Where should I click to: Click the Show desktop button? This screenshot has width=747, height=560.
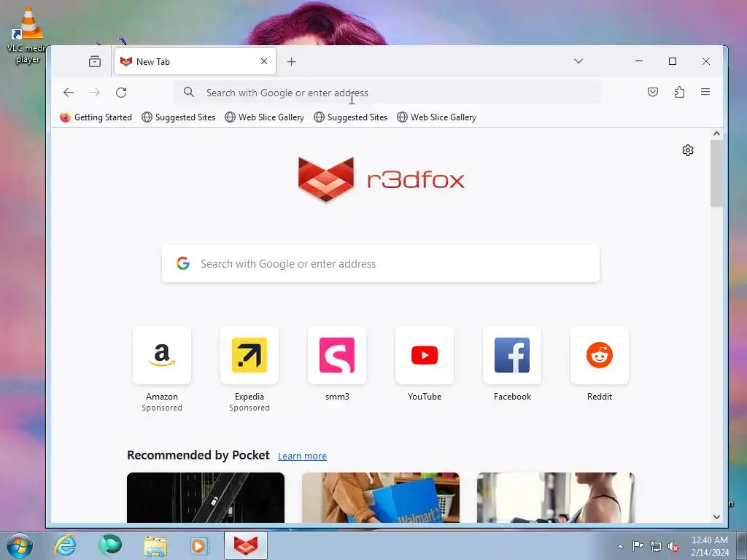click(x=742, y=545)
